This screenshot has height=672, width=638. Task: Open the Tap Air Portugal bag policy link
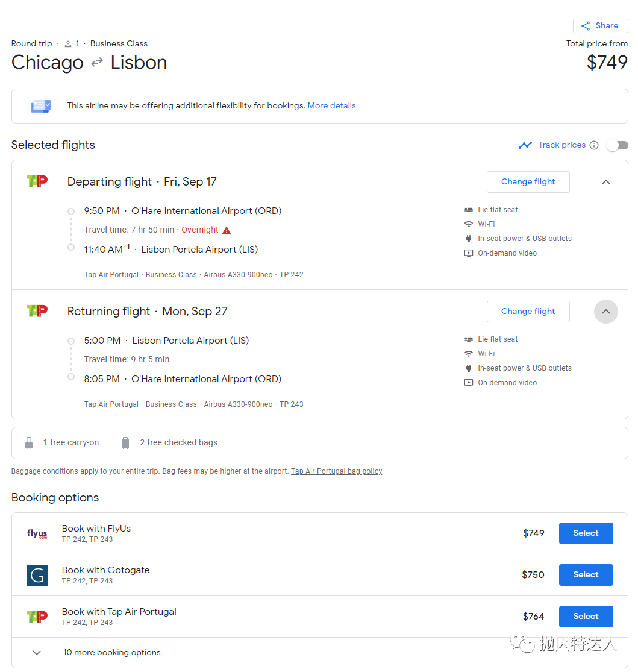point(336,471)
